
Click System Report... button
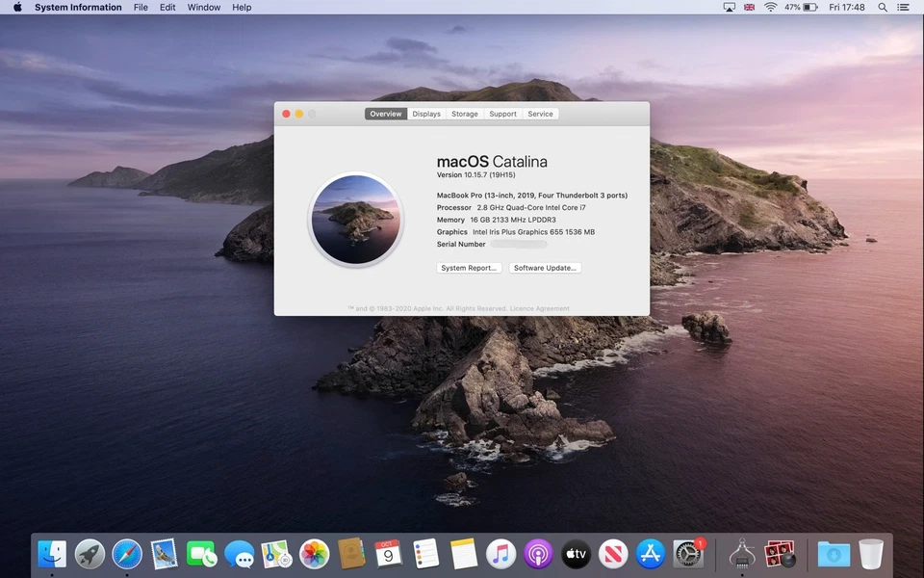pyautogui.click(x=469, y=268)
